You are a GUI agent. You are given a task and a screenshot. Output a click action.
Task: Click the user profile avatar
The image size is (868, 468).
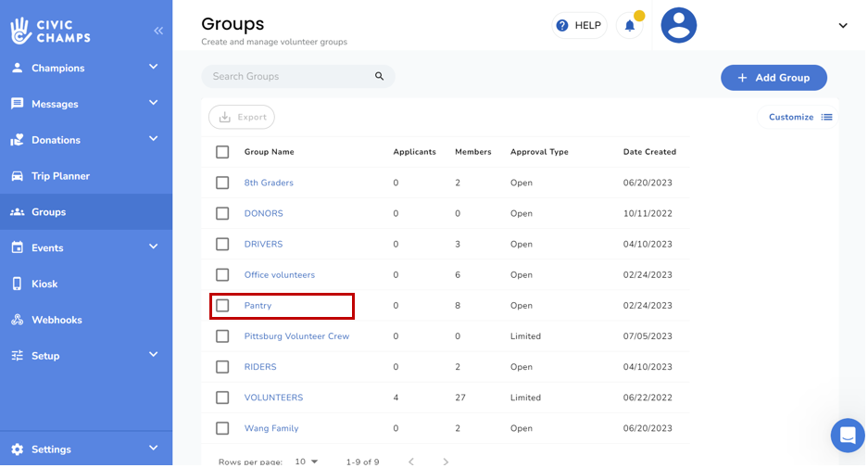coord(678,26)
